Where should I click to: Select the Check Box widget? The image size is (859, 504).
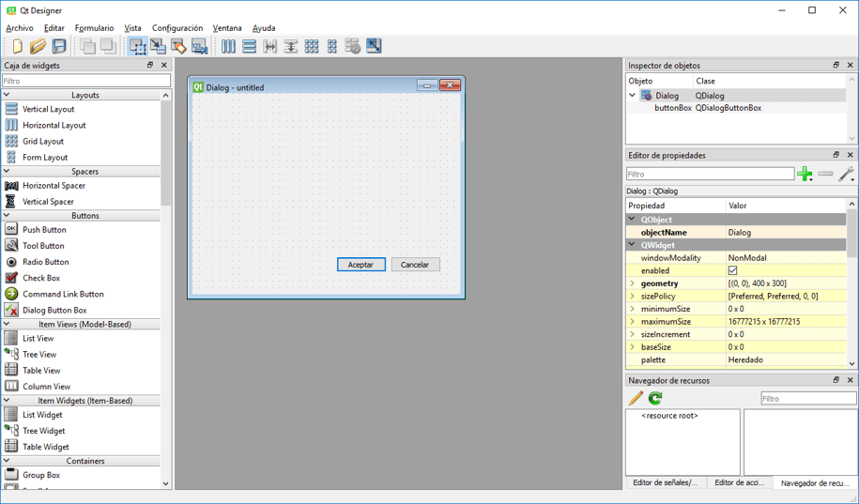tap(41, 278)
